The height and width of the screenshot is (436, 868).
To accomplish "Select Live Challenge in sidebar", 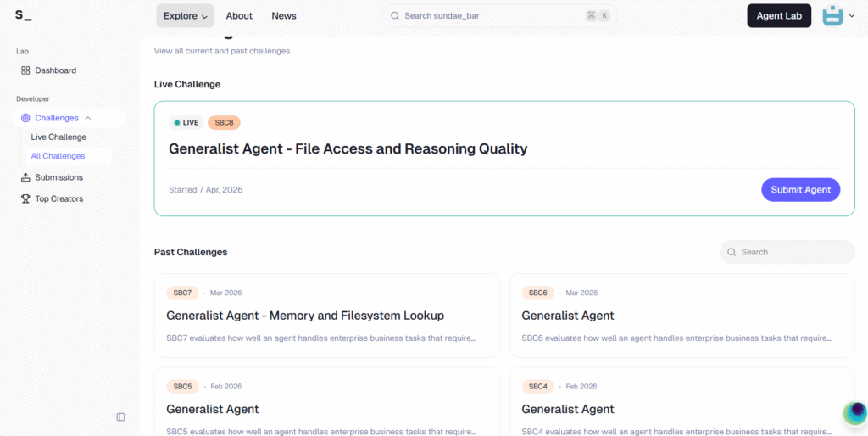I will click(58, 137).
